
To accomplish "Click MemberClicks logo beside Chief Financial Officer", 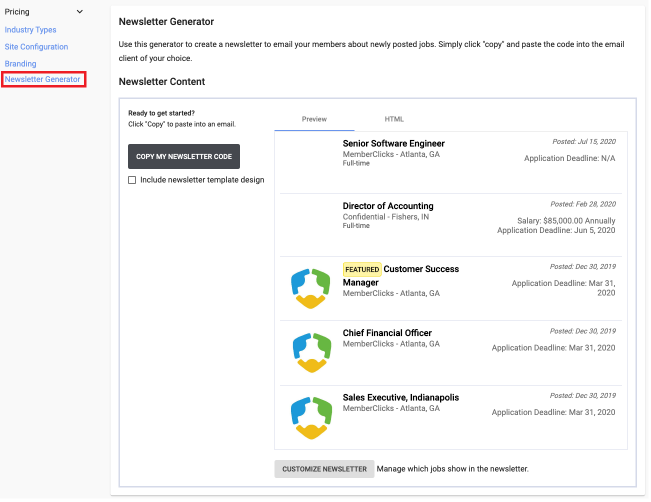I will [312, 353].
